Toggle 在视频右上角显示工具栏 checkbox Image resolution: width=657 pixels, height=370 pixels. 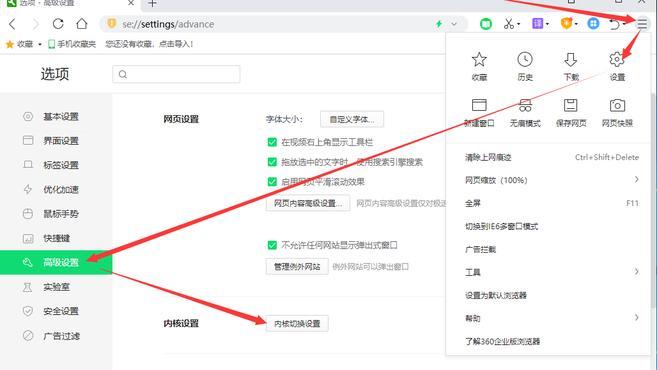coord(272,142)
